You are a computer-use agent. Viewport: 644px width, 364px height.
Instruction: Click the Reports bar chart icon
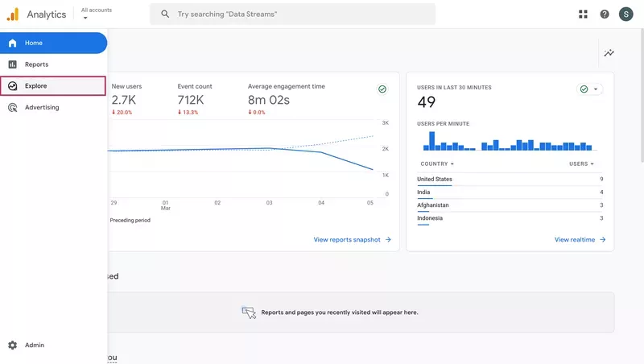point(12,64)
